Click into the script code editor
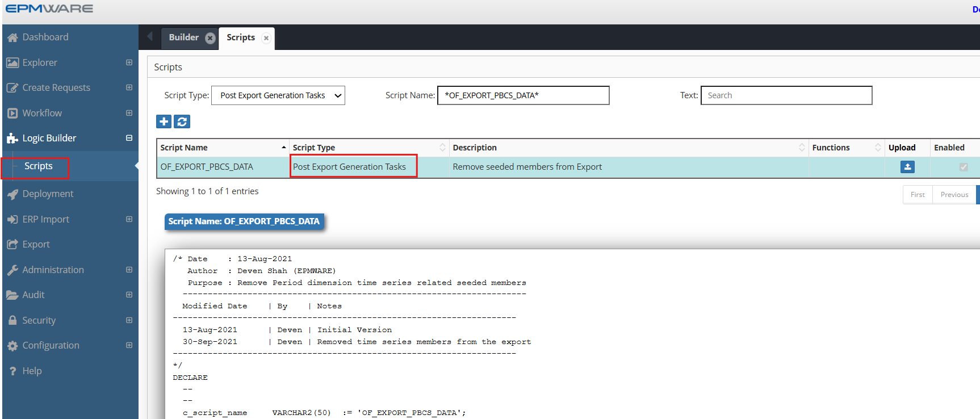The image size is (980, 419). point(572,335)
